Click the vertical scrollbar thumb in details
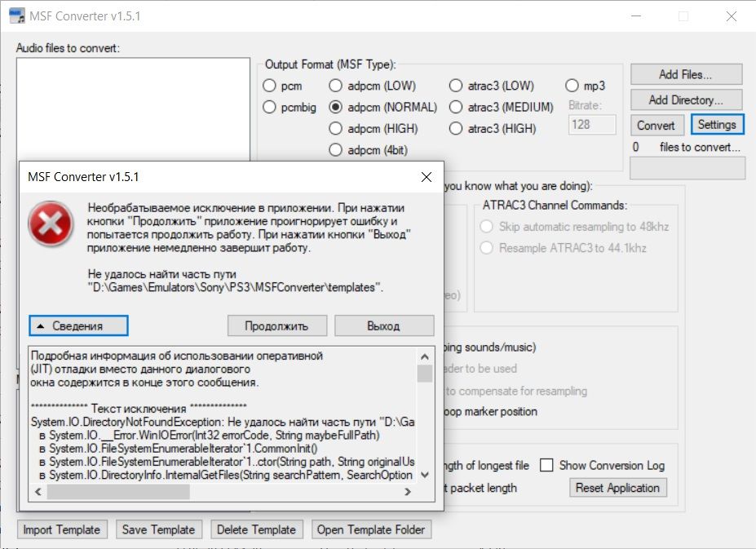756x549 pixels. coord(425,374)
